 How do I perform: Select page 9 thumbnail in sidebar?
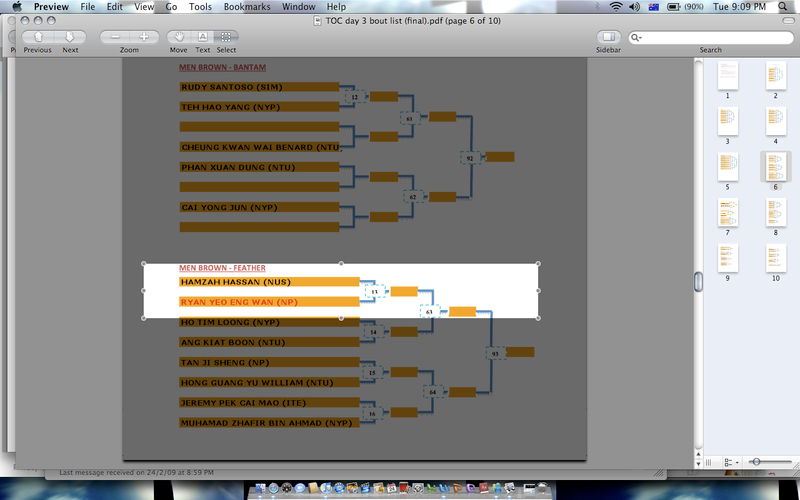coord(727,258)
